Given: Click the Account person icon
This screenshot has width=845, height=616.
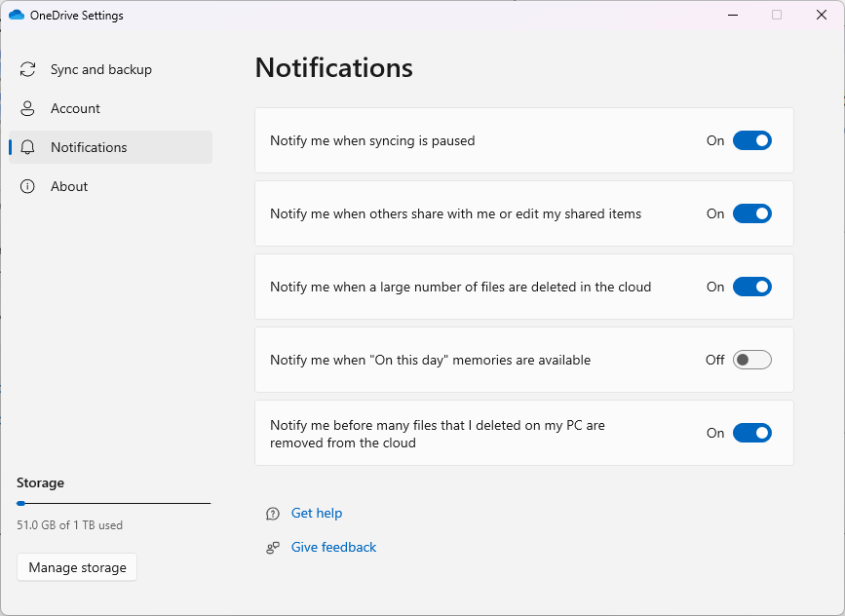Looking at the screenshot, I should tap(27, 108).
